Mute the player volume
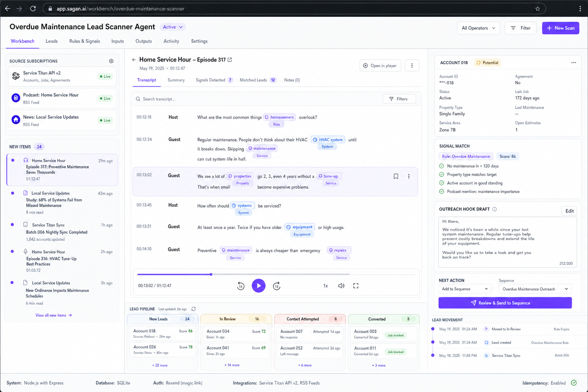588x392 pixels. pos(341,286)
